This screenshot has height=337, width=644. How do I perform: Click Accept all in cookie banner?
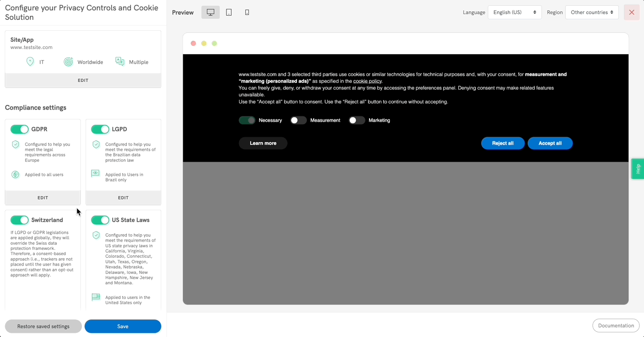point(550,143)
